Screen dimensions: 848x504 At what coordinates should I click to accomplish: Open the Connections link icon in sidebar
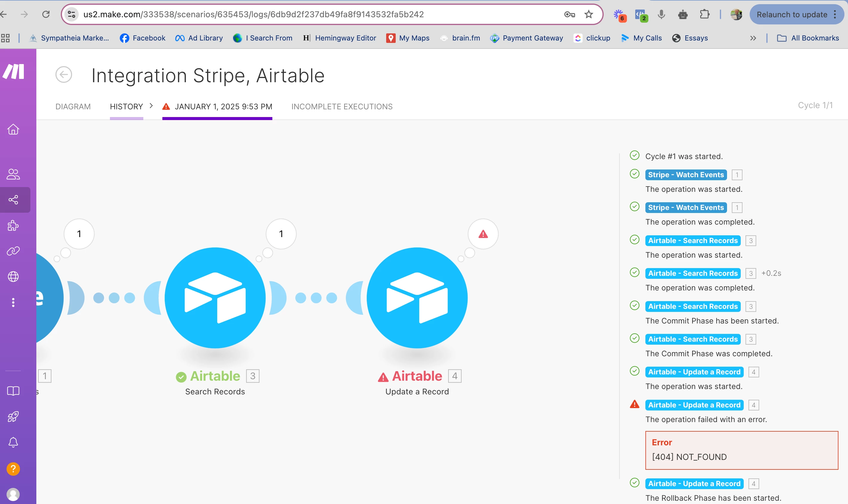(13, 251)
